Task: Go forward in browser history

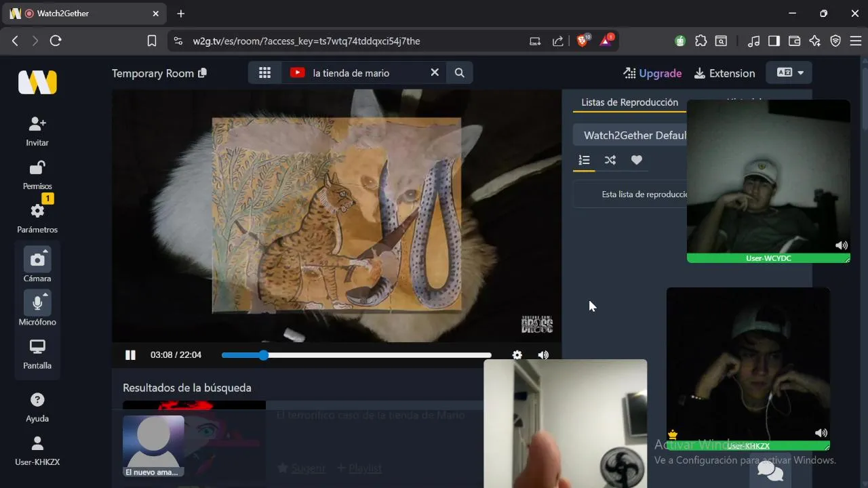Action: pos(35,41)
